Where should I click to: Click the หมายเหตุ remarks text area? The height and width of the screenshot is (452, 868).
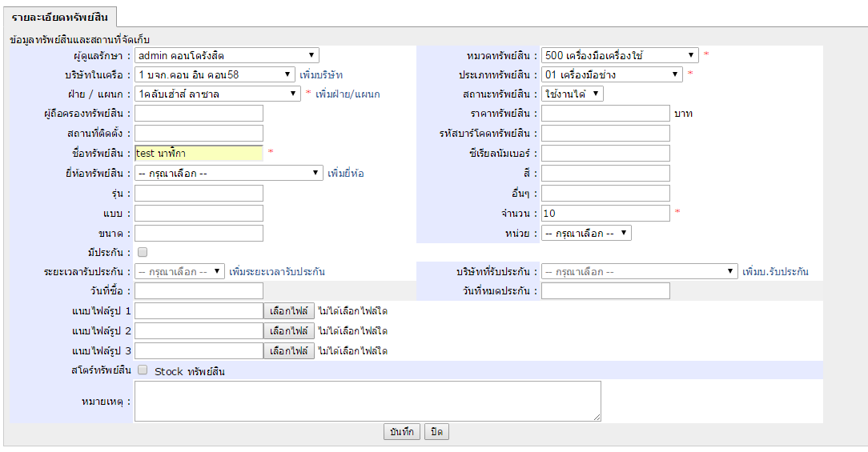coord(368,401)
